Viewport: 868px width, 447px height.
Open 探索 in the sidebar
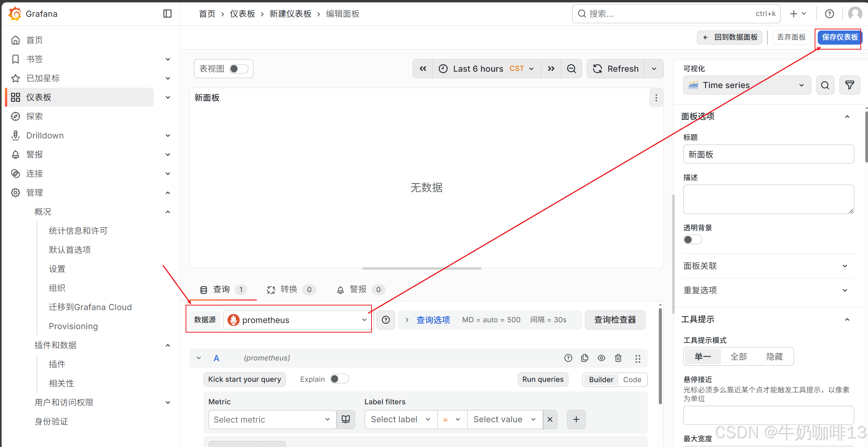point(34,116)
